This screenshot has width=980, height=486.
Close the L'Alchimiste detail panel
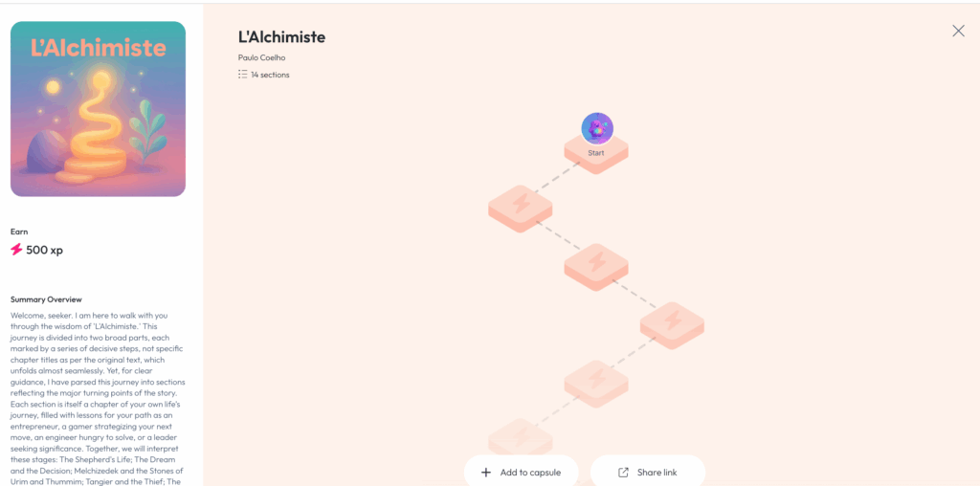[x=958, y=31]
